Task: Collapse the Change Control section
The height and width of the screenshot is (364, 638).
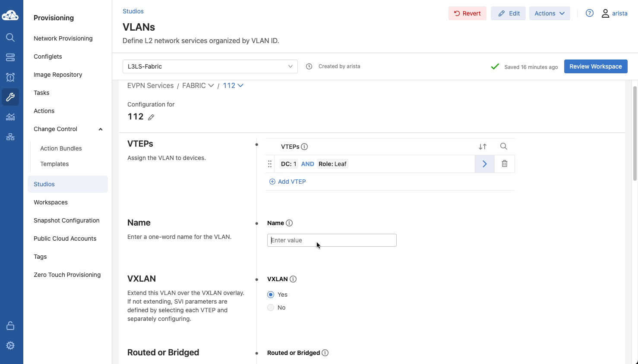Action: (x=101, y=129)
